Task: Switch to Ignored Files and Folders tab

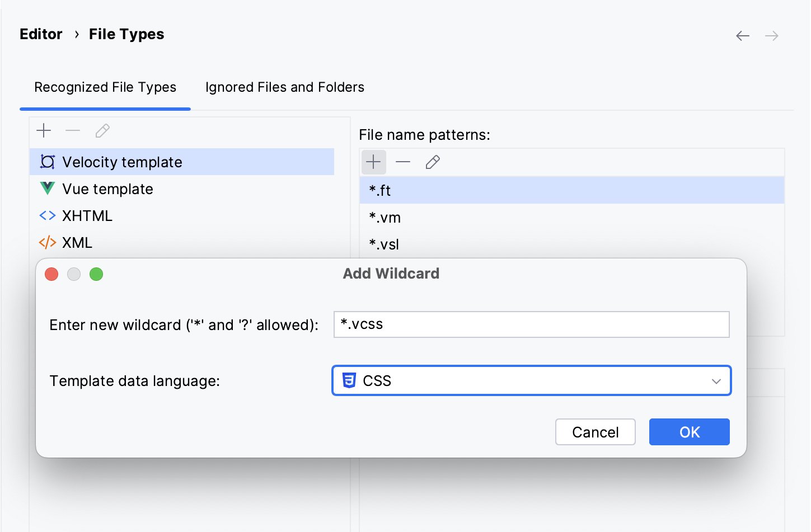Action: coord(284,87)
